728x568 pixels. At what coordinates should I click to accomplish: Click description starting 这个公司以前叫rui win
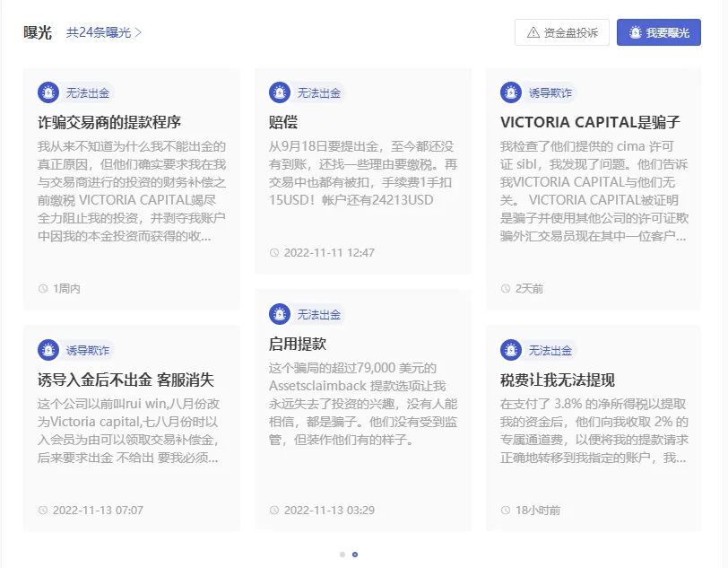(x=128, y=431)
